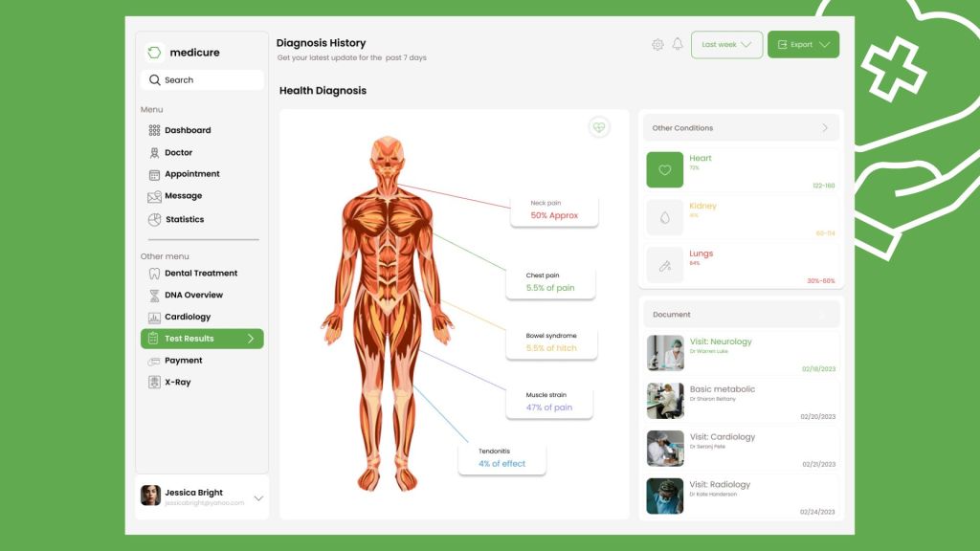Open the Last week dropdown
The height and width of the screenshot is (551, 980).
point(727,44)
